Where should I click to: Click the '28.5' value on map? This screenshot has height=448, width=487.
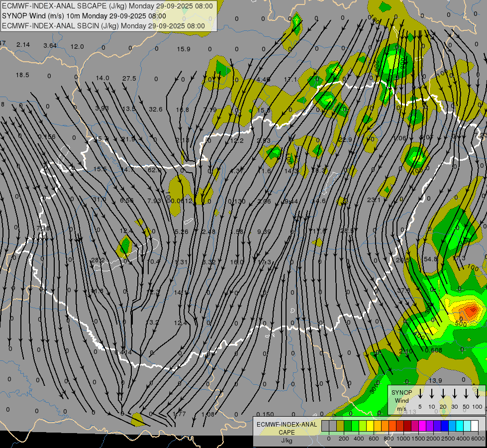(x=347, y=230)
